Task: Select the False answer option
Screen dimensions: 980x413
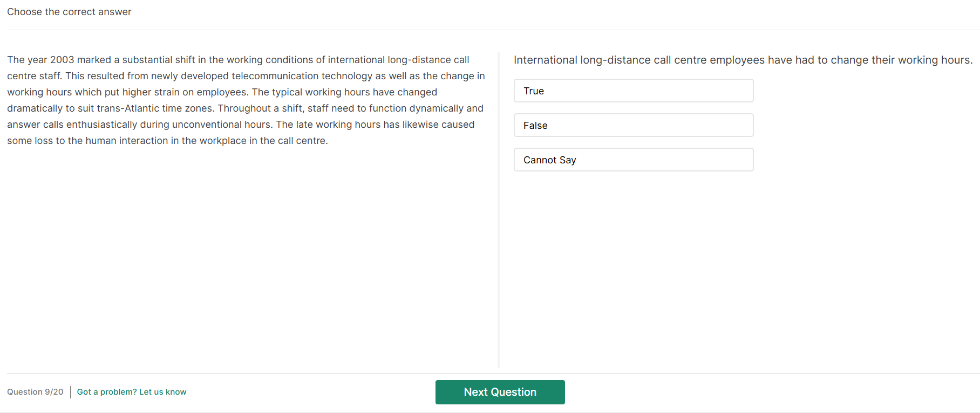Action: point(633,125)
